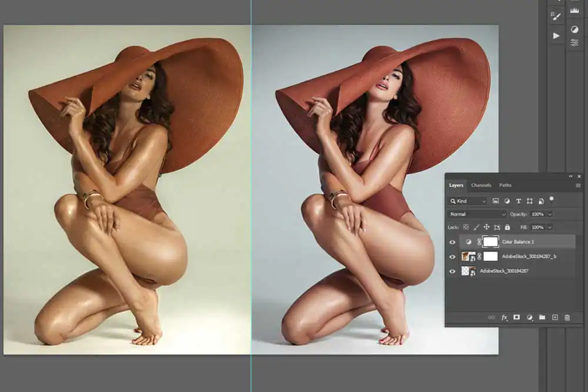This screenshot has width=588, height=392.
Task: Open the Adjustments panel
Action: (575, 29)
